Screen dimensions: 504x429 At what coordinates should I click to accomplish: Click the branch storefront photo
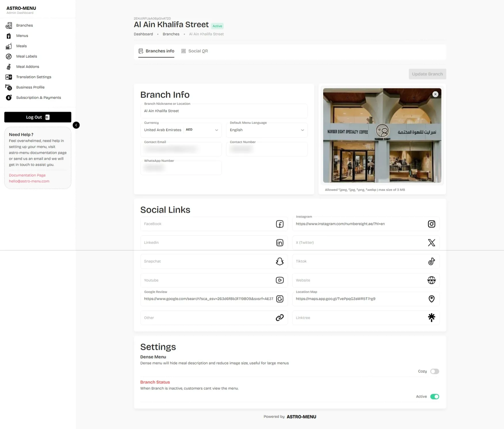pos(382,136)
